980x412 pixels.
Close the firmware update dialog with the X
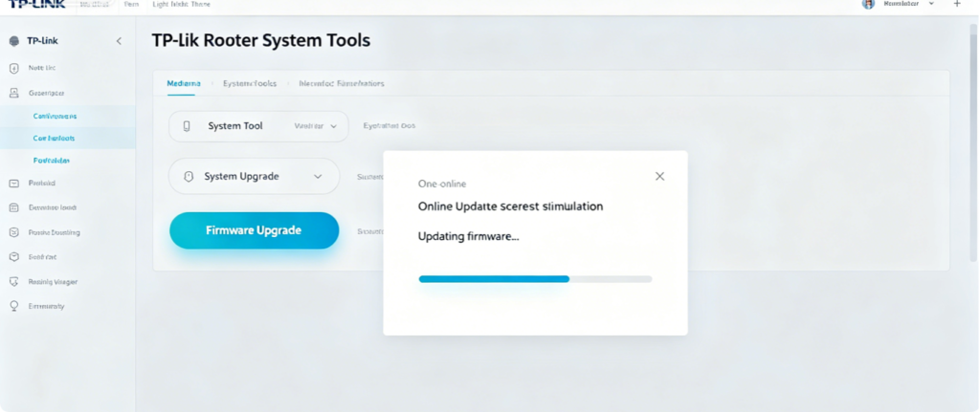click(x=659, y=177)
